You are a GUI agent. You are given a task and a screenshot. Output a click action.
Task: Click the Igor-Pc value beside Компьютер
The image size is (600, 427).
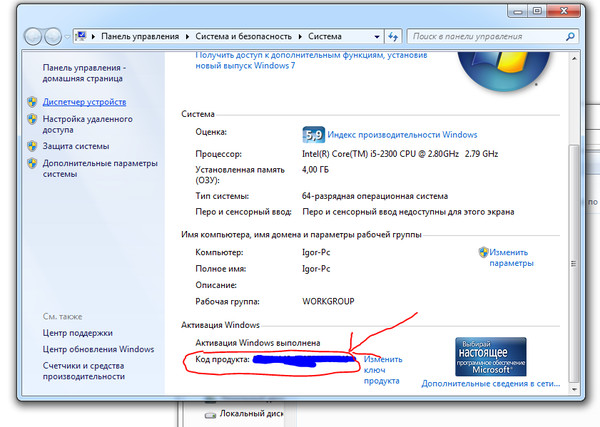coord(316,253)
